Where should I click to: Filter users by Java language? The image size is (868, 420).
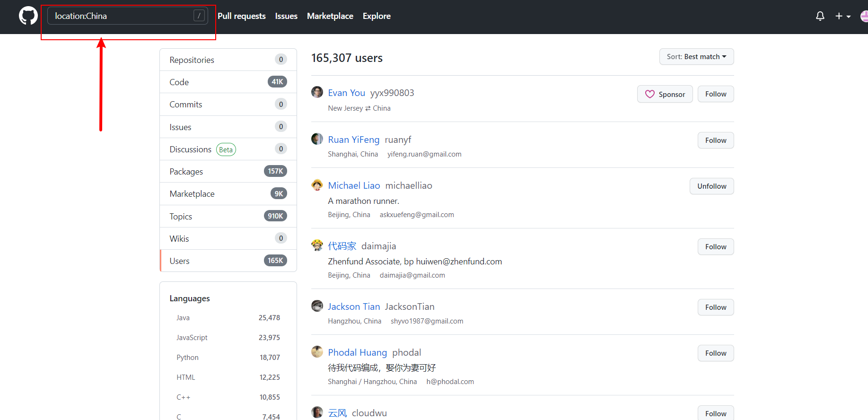pyautogui.click(x=228, y=318)
